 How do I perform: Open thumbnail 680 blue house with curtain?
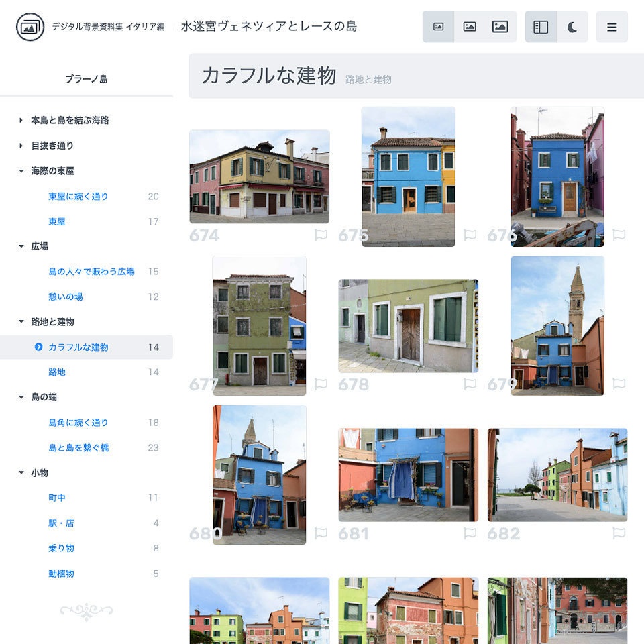point(259,475)
